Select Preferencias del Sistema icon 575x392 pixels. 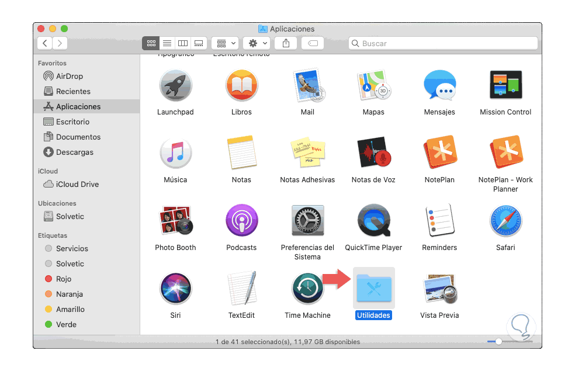308,220
